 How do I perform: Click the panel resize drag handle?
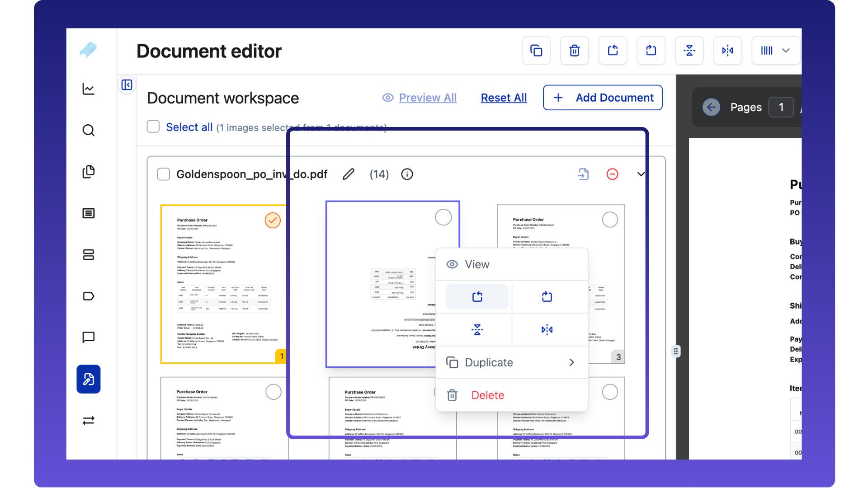click(675, 351)
